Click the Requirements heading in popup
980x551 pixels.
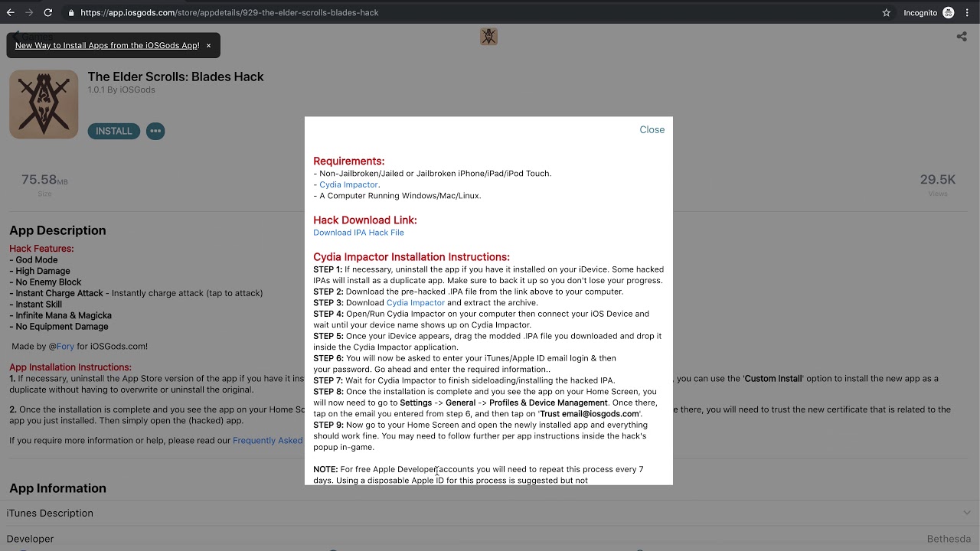pos(349,161)
